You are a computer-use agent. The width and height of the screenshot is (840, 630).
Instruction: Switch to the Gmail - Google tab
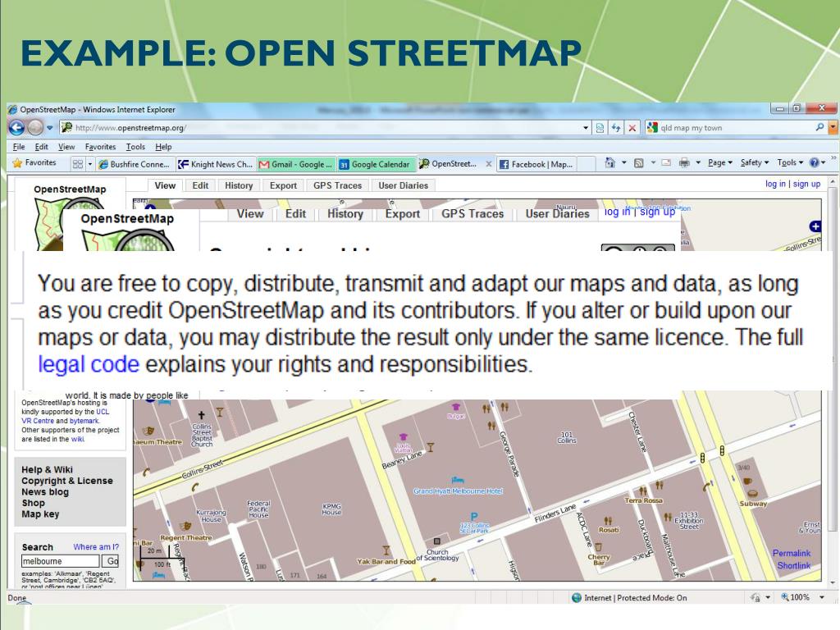[295, 164]
